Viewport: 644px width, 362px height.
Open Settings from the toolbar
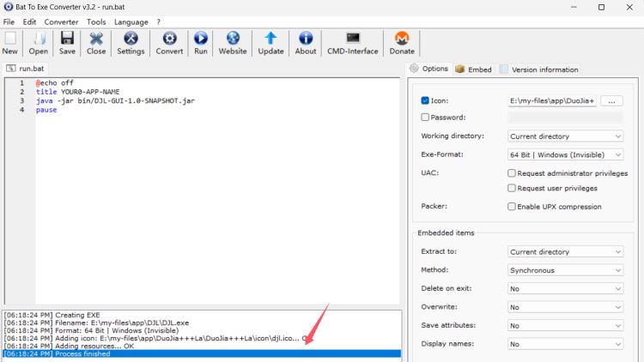coord(131,43)
